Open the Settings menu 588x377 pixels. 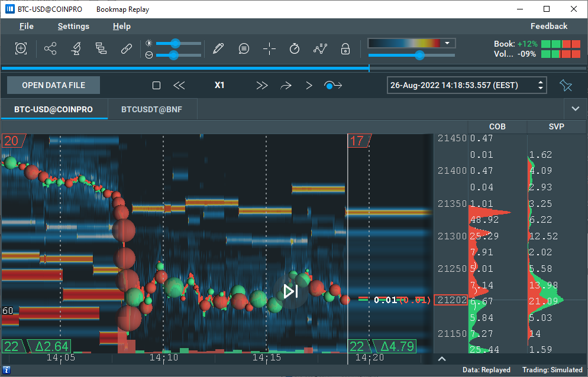[73, 26]
